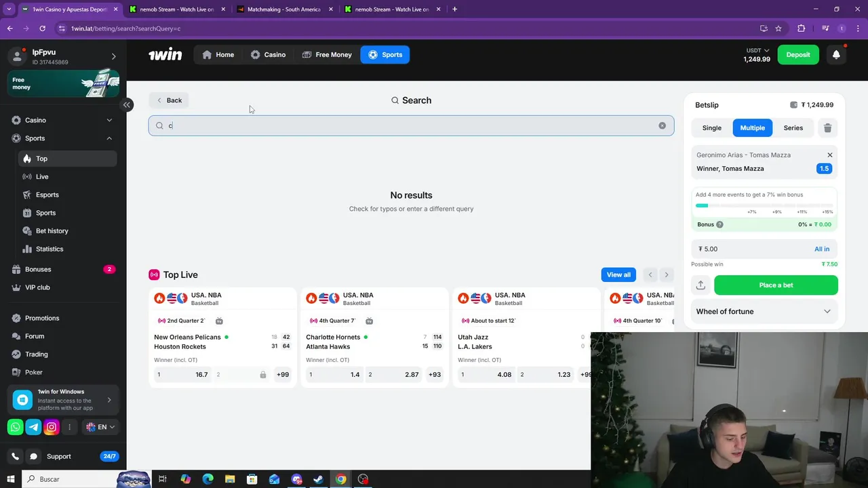868x488 pixels.
Task: Call support via phone icon
Action: [16, 456]
